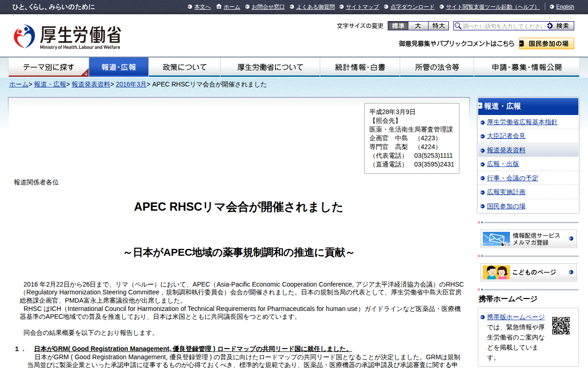Go to 2016年3月 breadcrumb link
588x368 pixels.
click(131, 84)
